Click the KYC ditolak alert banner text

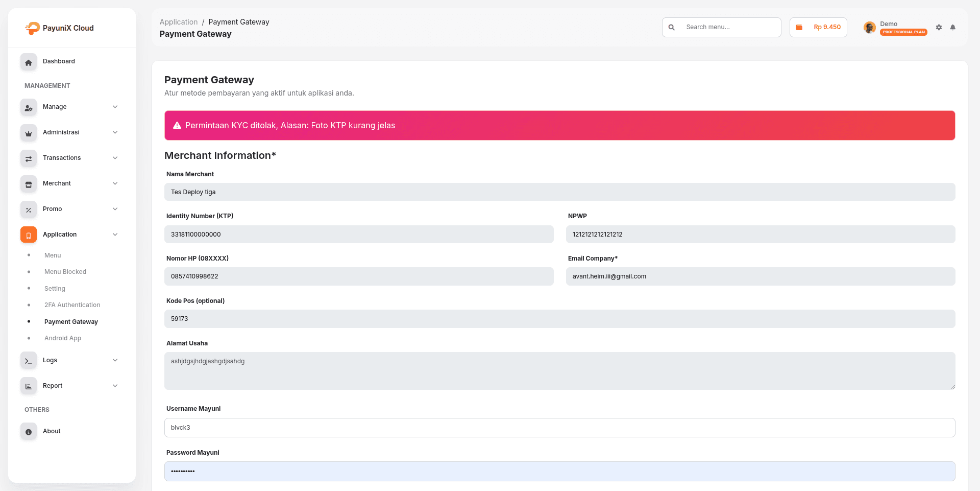(290, 126)
